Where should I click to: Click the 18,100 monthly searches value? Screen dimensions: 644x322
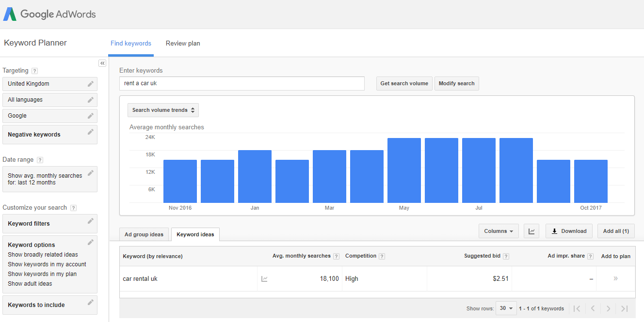(329, 279)
